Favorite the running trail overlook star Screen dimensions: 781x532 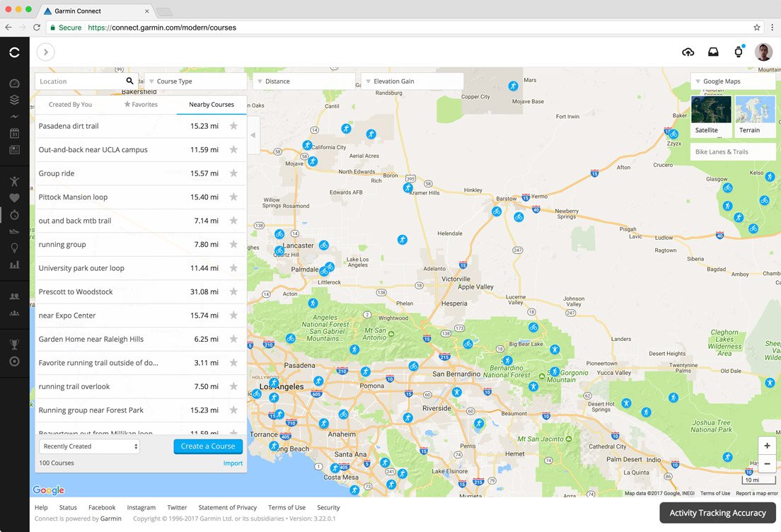pos(233,386)
